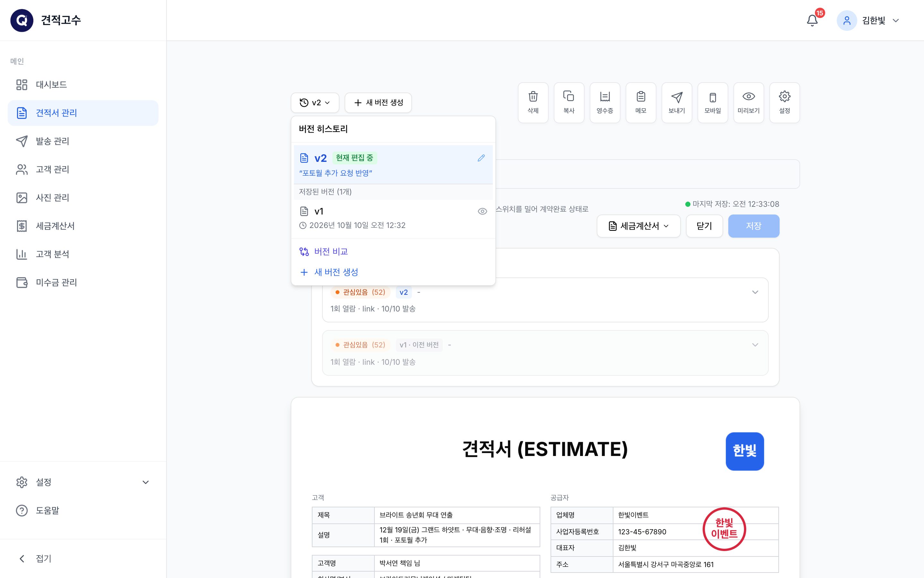Open the v2 version dropdown

point(315,102)
